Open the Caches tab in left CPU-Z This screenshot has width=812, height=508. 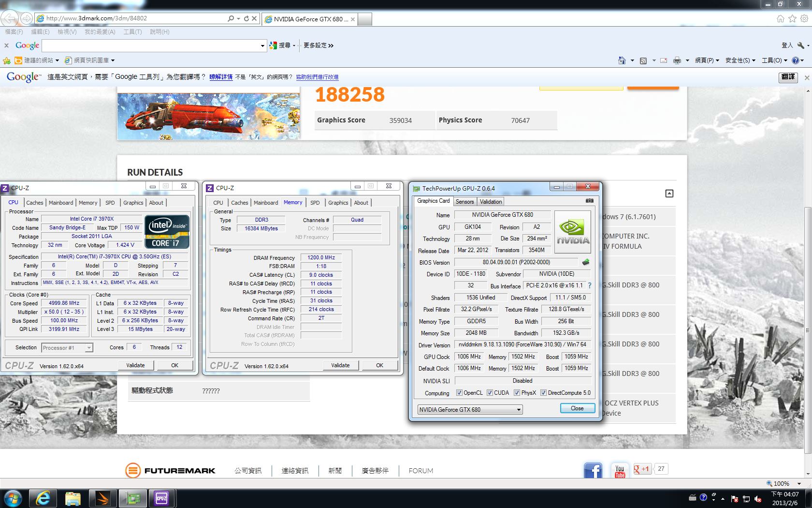pos(35,203)
